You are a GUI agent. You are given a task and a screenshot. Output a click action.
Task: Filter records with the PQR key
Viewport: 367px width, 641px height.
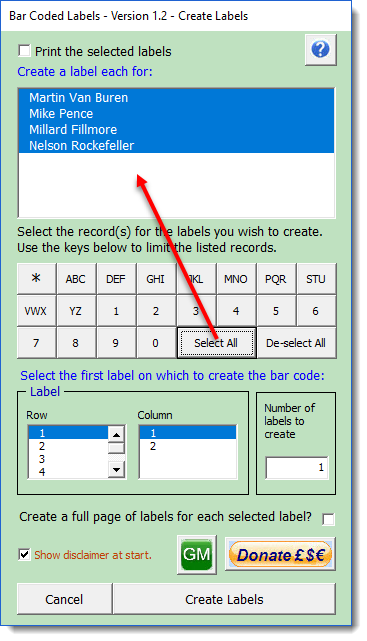coord(276,279)
